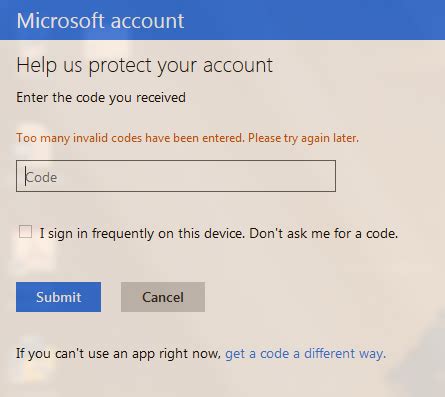The width and height of the screenshot is (445, 397).
Task: Submit the entered verification code
Action: [x=58, y=297]
